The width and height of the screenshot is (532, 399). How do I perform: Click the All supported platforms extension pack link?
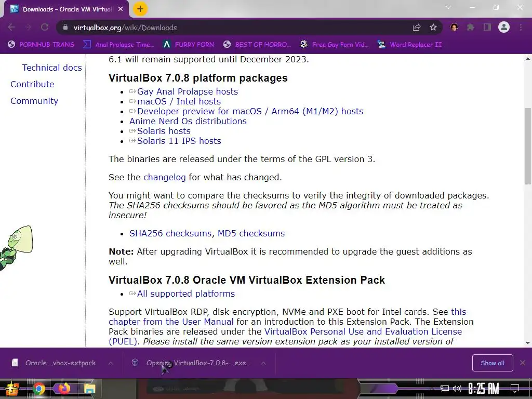click(186, 294)
